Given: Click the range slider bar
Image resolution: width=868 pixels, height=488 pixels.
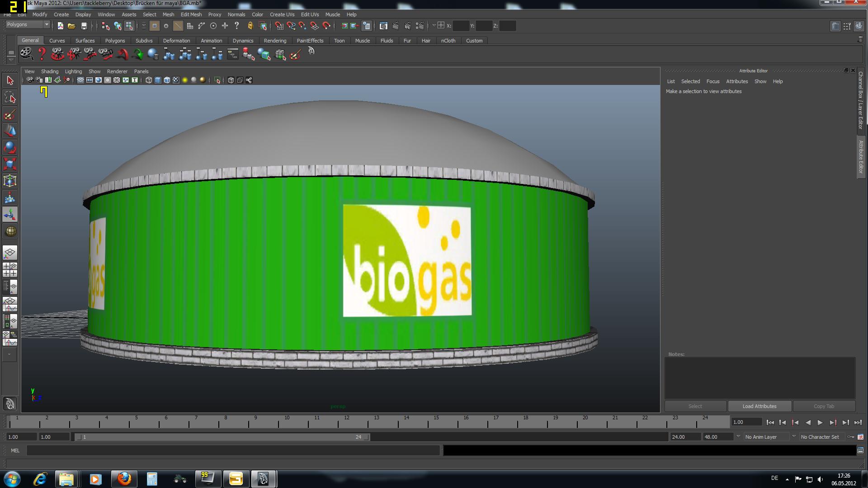Looking at the screenshot, I should pos(222,437).
